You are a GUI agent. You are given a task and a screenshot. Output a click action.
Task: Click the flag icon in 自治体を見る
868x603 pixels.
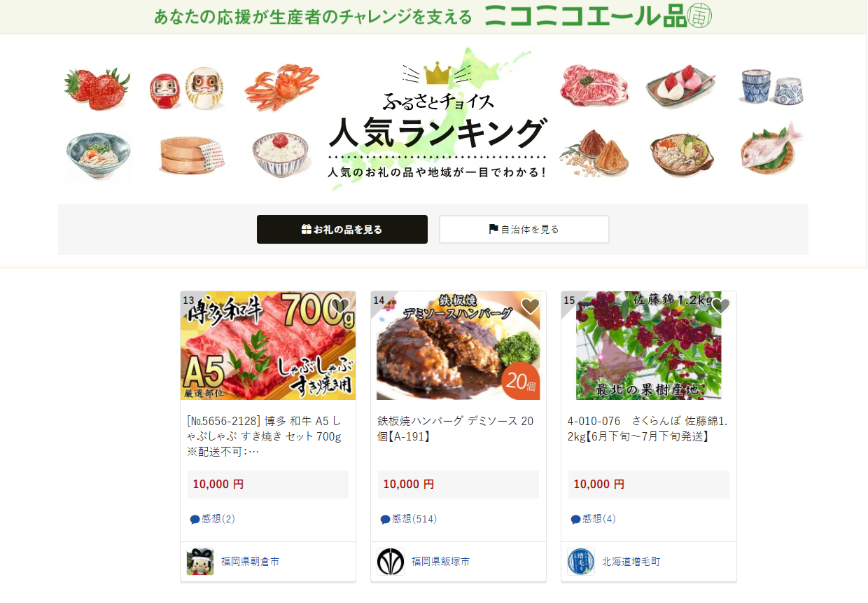493,229
